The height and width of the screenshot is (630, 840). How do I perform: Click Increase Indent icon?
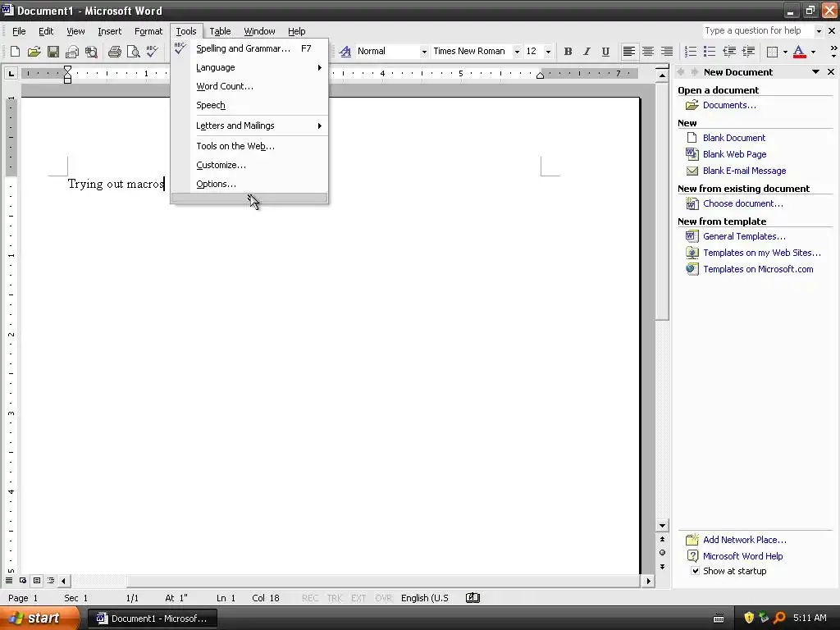748,52
